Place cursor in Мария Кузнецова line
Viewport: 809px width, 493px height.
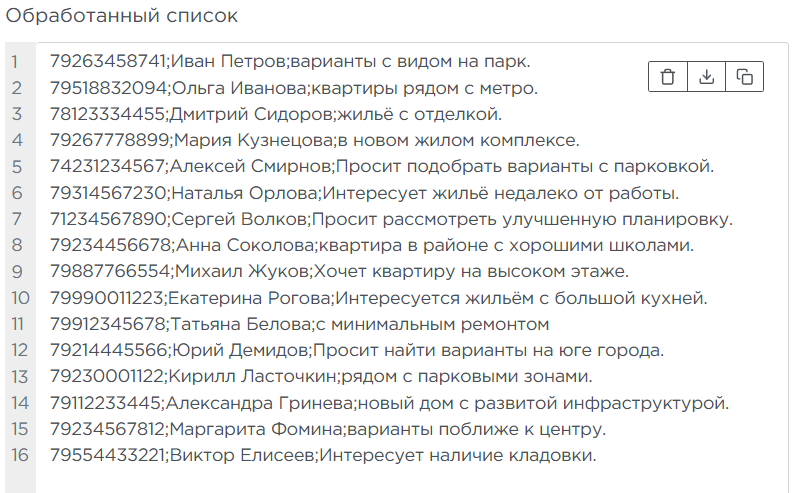tap(314, 140)
